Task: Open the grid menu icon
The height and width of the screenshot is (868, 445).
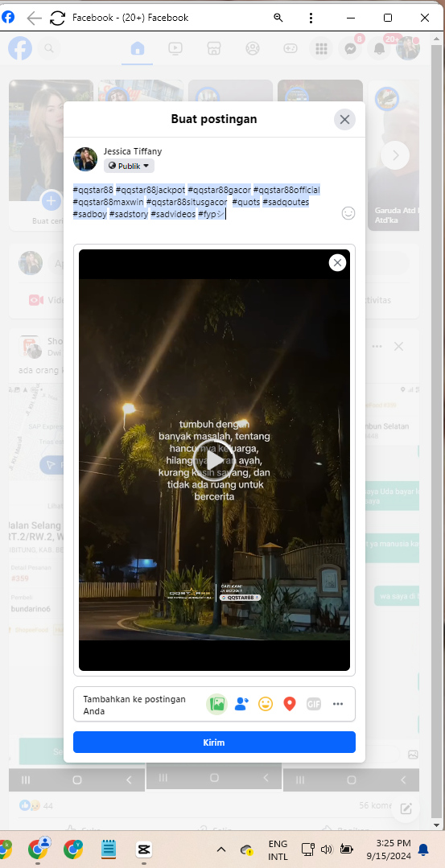Action: [x=322, y=49]
